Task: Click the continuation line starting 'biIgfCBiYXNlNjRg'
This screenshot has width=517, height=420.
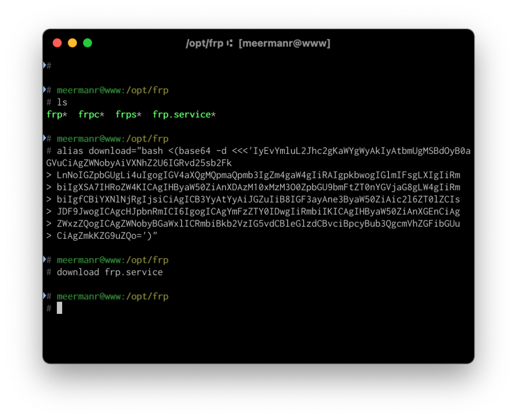Action: click(x=259, y=200)
